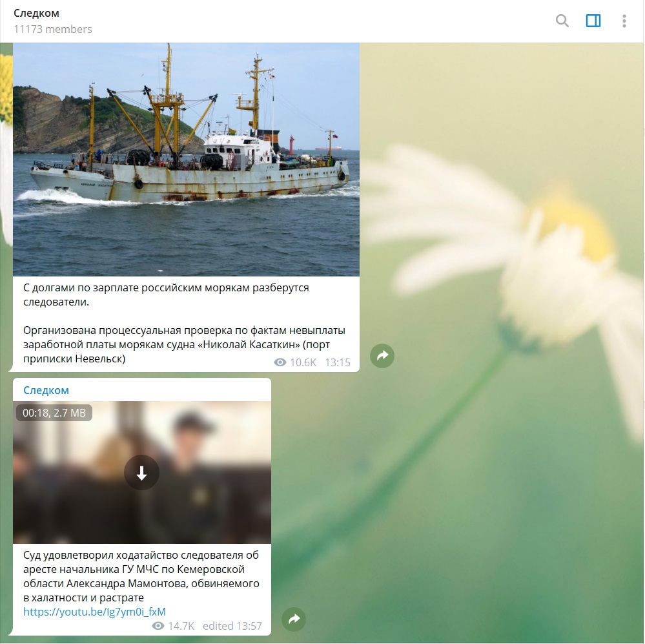Click the Следком sender name in the video post

pos(46,390)
